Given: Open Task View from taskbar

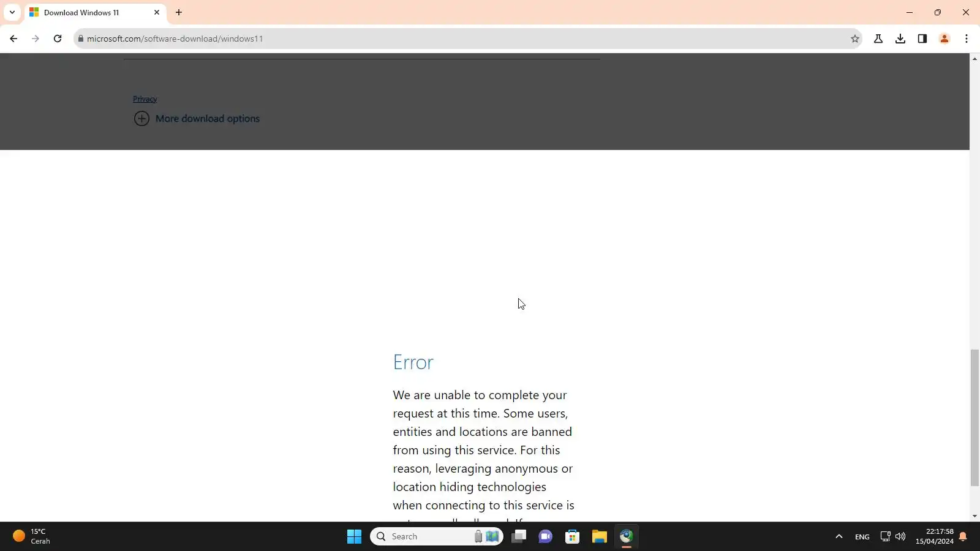Looking at the screenshot, I should [519, 537].
